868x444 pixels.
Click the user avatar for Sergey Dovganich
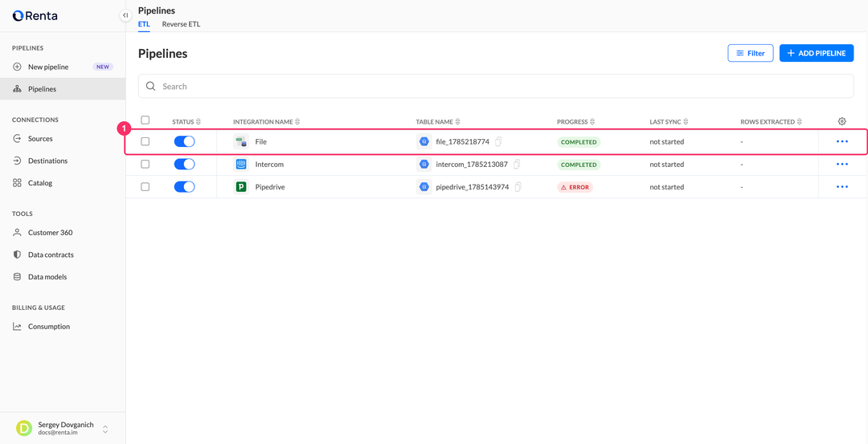[x=24, y=429]
